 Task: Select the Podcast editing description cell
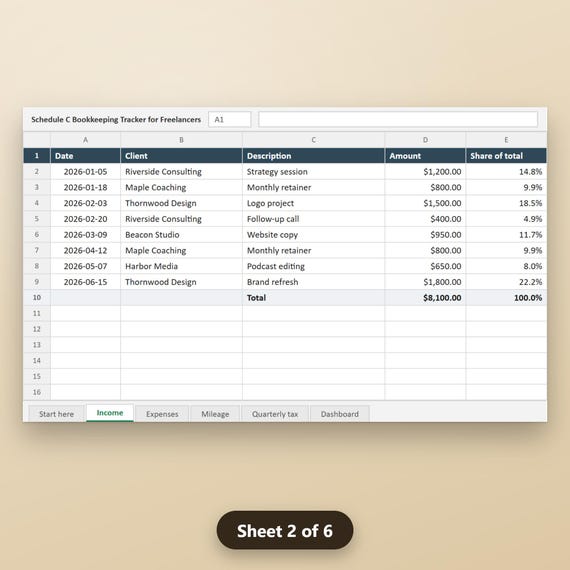point(313,266)
